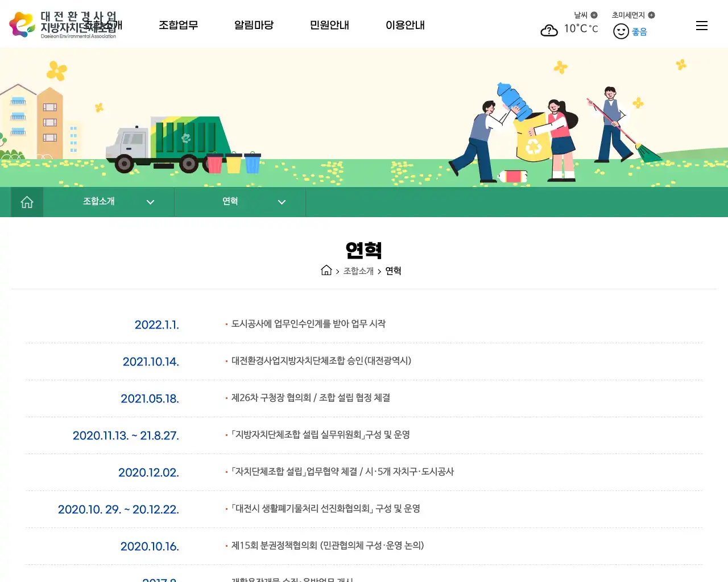Click the 조합소개 breadcrumb link
The image size is (728, 582).
(358, 271)
